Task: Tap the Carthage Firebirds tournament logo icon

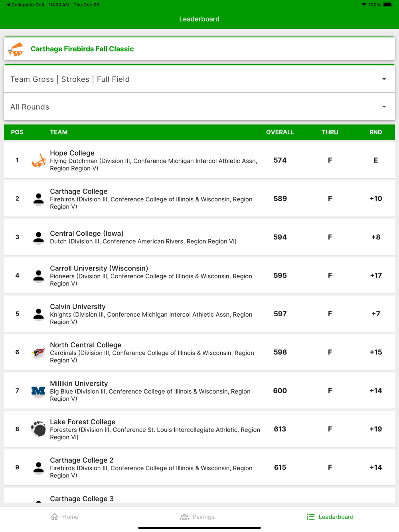Action: click(16, 49)
